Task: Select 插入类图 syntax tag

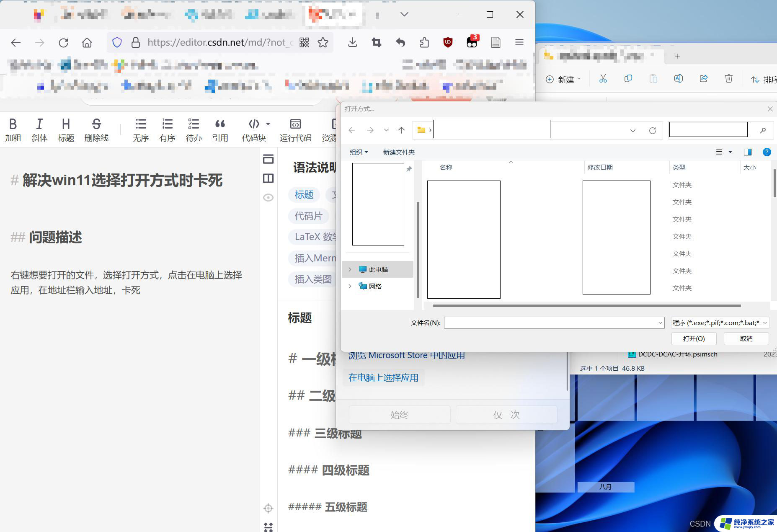Action: tap(313, 279)
